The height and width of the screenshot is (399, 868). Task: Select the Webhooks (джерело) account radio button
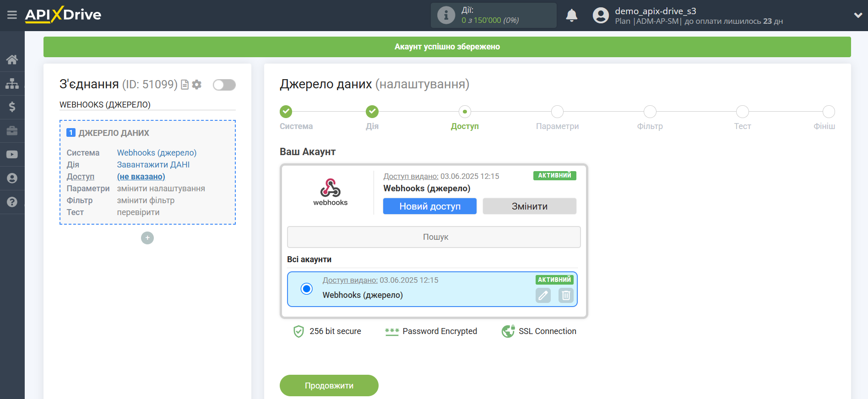point(307,289)
